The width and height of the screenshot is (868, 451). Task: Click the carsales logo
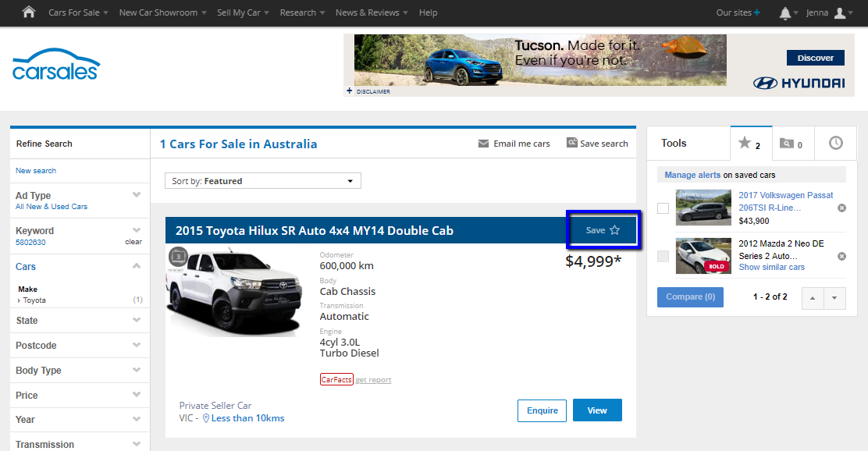56,65
